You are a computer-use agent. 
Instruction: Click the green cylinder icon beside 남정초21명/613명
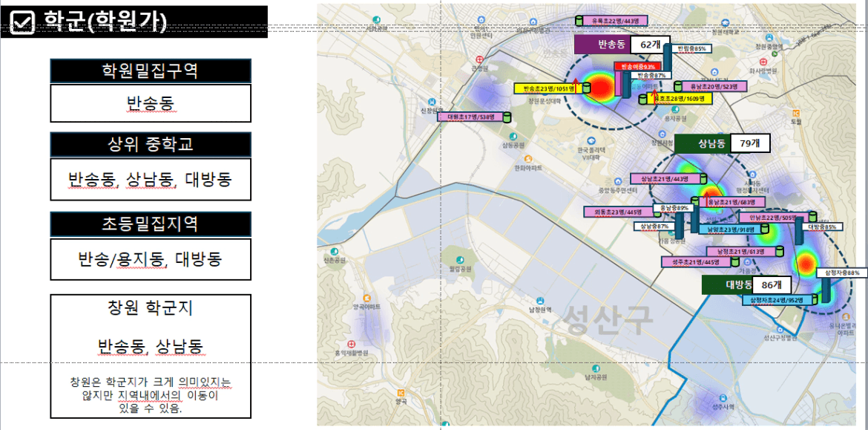click(780, 251)
